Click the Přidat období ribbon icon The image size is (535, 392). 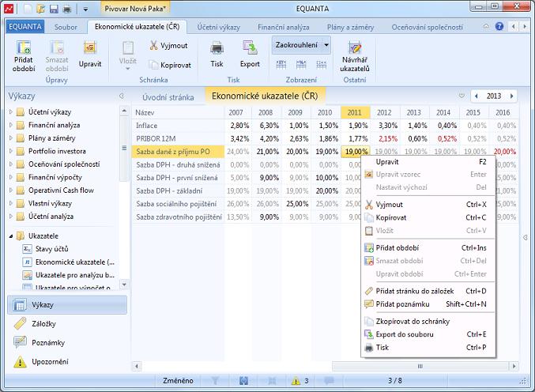24,47
